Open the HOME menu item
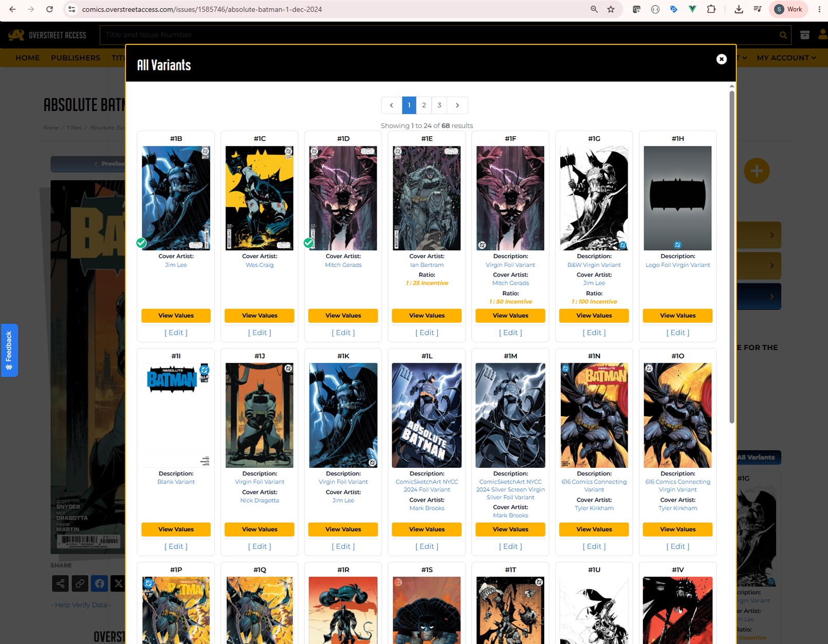This screenshot has height=644, width=828. [27, 58]
